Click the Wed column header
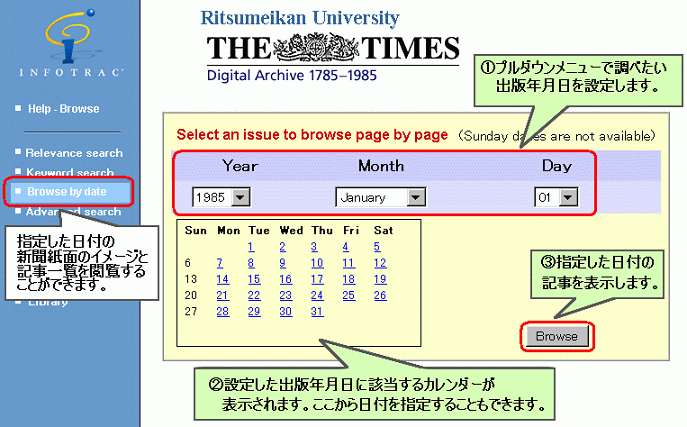 291,230
